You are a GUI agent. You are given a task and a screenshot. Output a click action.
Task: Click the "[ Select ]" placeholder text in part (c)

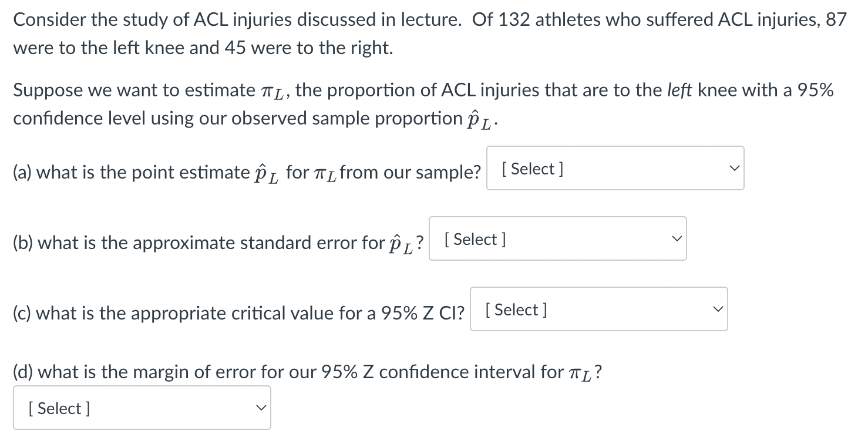[x=516, y=310]
